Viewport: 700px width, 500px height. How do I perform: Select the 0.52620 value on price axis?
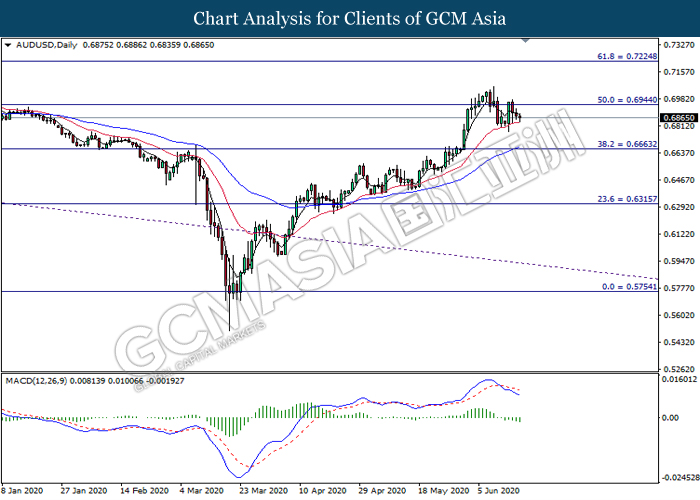pos(677,368)
